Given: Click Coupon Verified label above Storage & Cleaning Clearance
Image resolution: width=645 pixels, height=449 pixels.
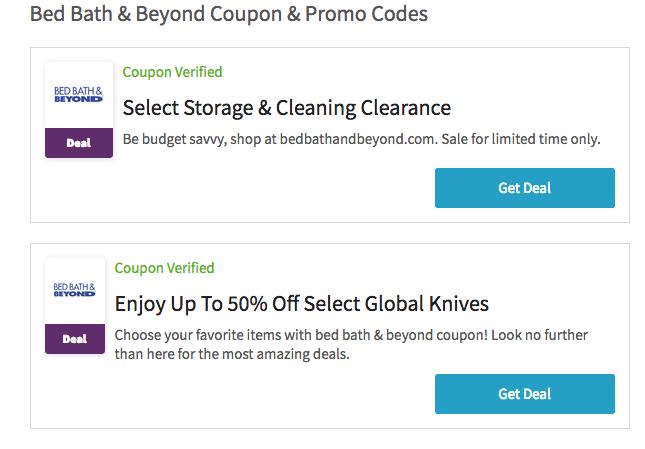Looking at the screenshot, I should click(x=172, y=72).
